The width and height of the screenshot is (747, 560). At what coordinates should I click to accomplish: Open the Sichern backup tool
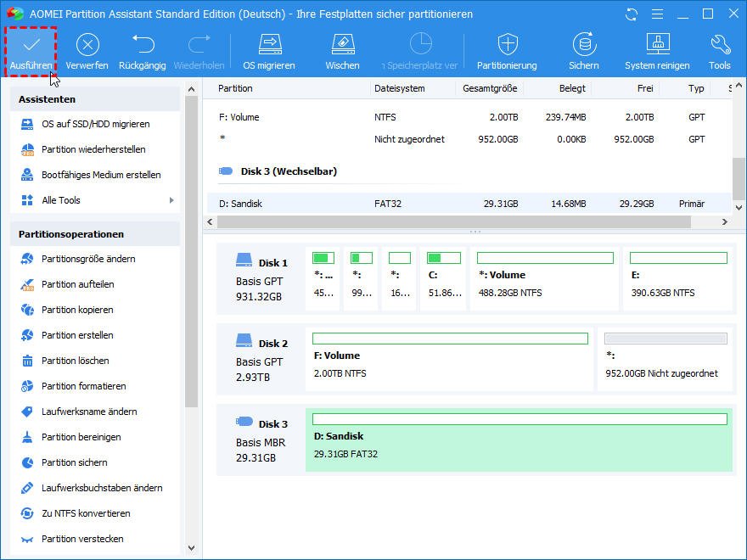tap(583, 46)
